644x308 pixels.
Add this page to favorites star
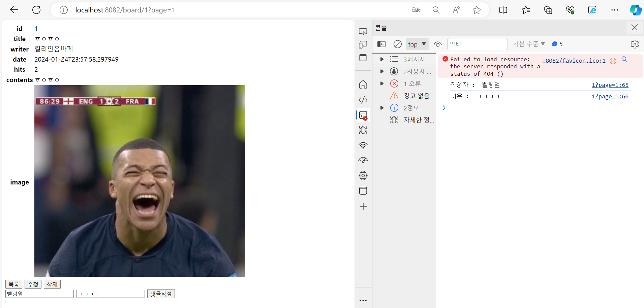[477, 10]
